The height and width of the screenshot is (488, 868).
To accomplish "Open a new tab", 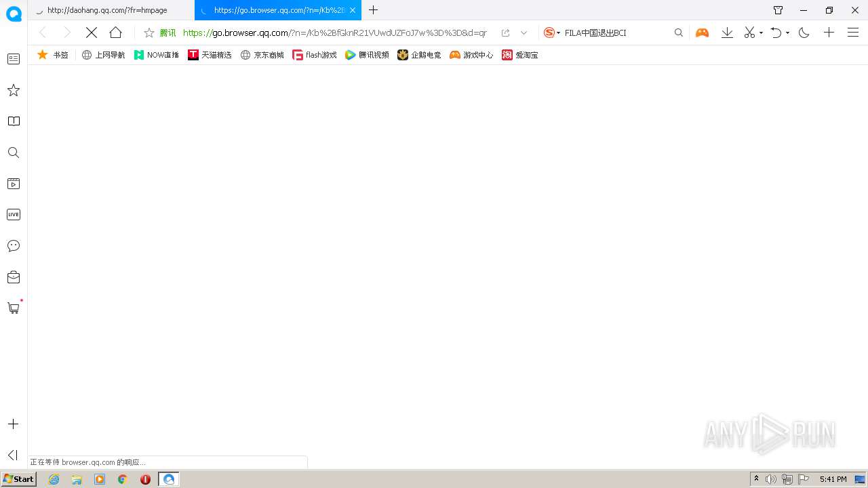I will (373, 10).
